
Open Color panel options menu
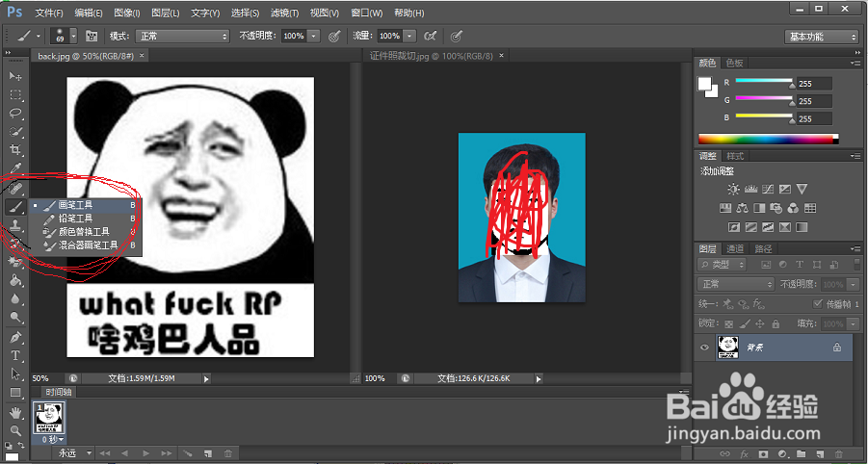[855, 64]
